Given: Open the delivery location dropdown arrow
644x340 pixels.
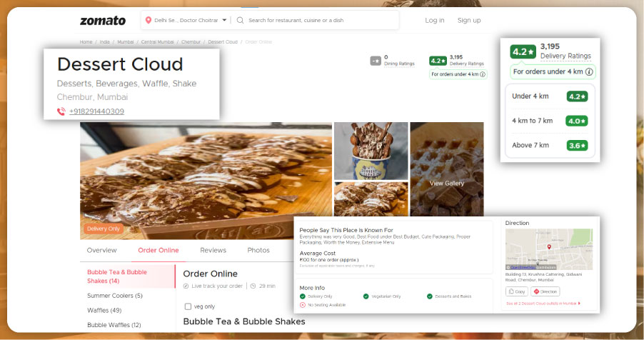Looking at the screenshot, I should pos(224,20).
